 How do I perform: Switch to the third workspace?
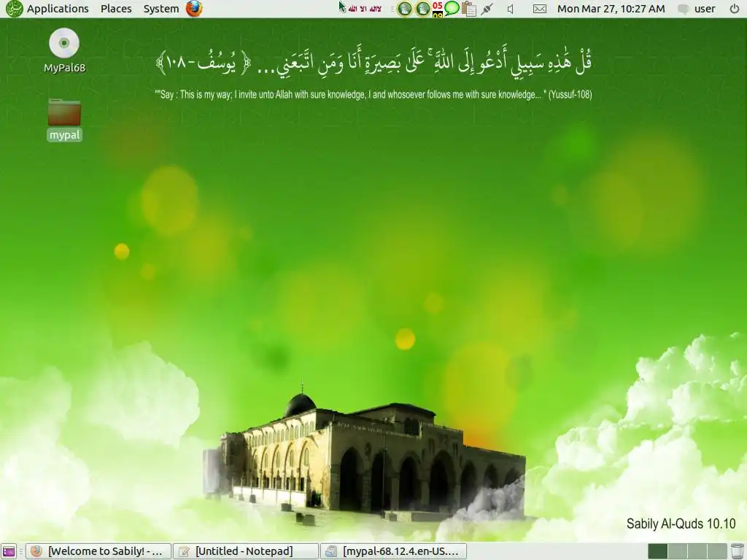[697, 551]
